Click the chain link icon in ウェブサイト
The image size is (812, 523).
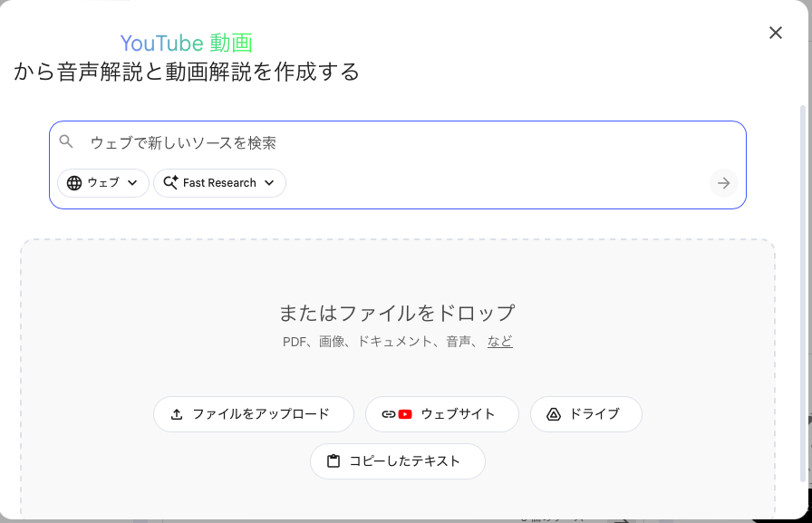pos(388,414)
